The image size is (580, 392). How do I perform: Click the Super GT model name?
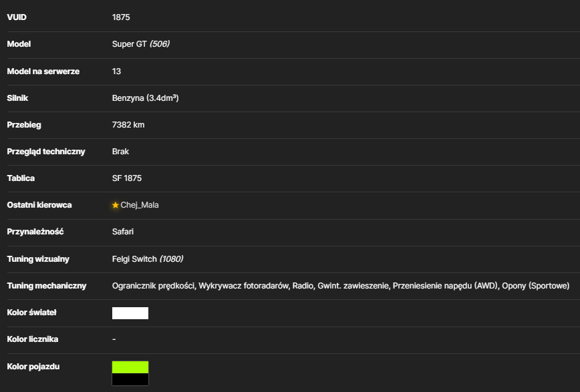coord(130,44)
